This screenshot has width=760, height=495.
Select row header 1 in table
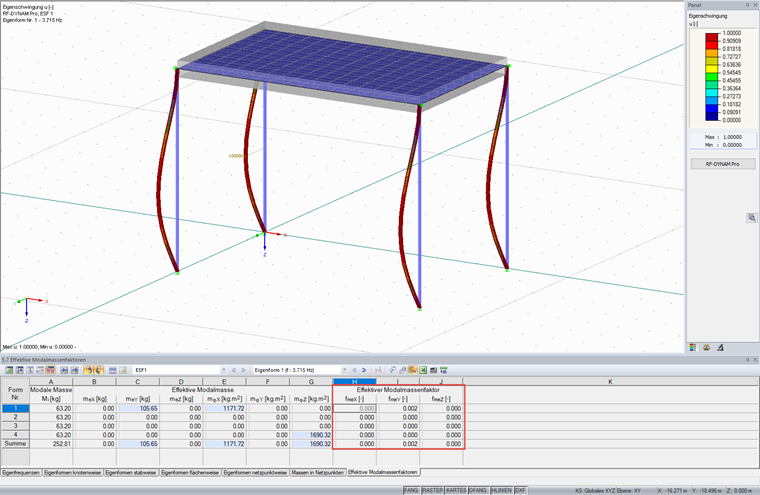tap(16, 408)
